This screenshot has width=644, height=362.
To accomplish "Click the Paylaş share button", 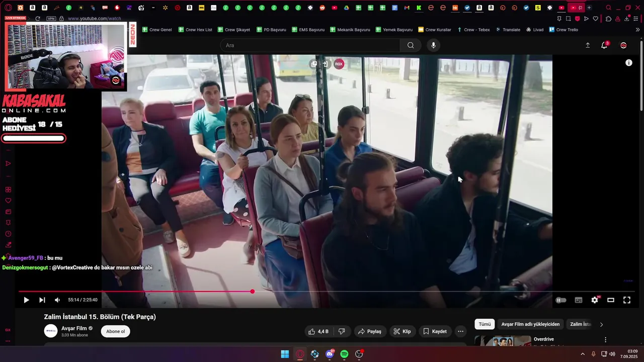I will [370, 331].
